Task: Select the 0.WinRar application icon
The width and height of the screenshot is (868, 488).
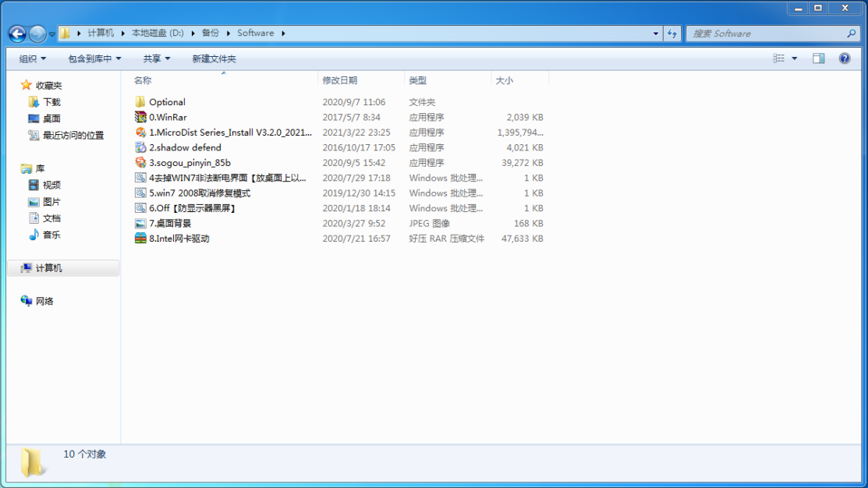Action: [140, 117]
